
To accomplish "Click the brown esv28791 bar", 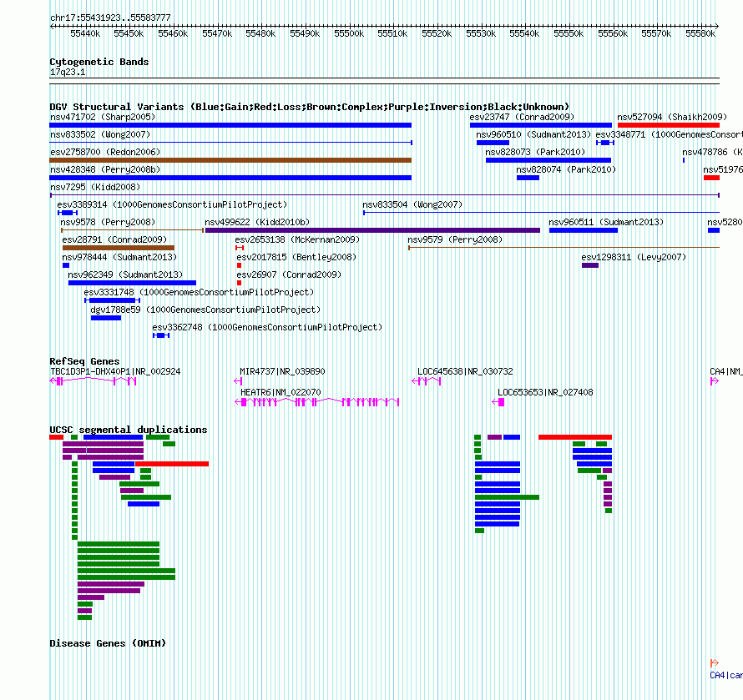I will coord(119,248).
